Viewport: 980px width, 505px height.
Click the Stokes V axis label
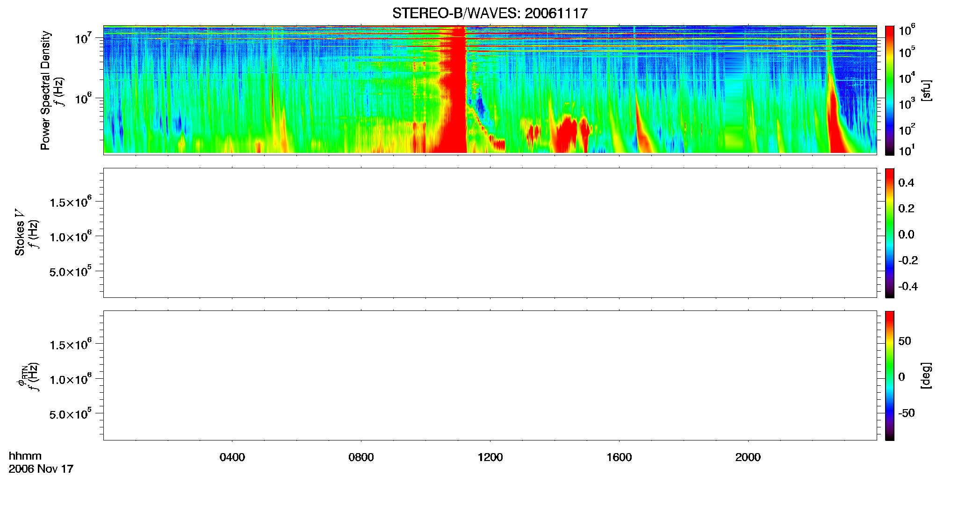20,232
